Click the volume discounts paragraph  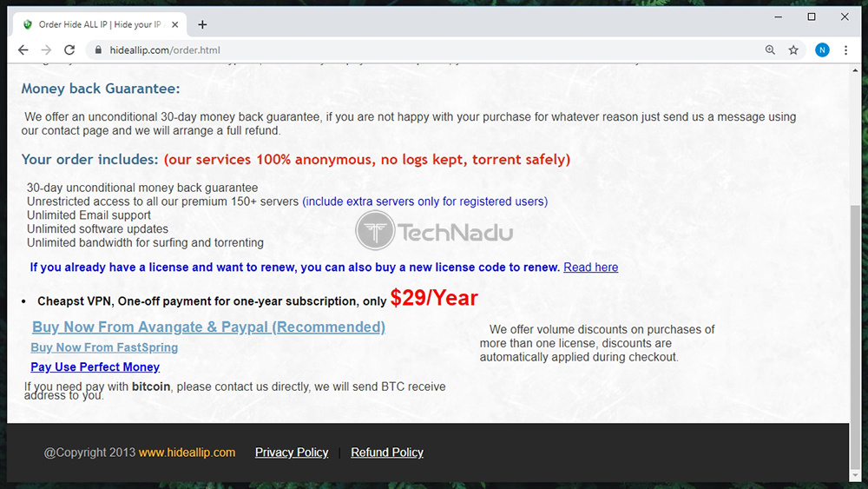tap(597, 343)
